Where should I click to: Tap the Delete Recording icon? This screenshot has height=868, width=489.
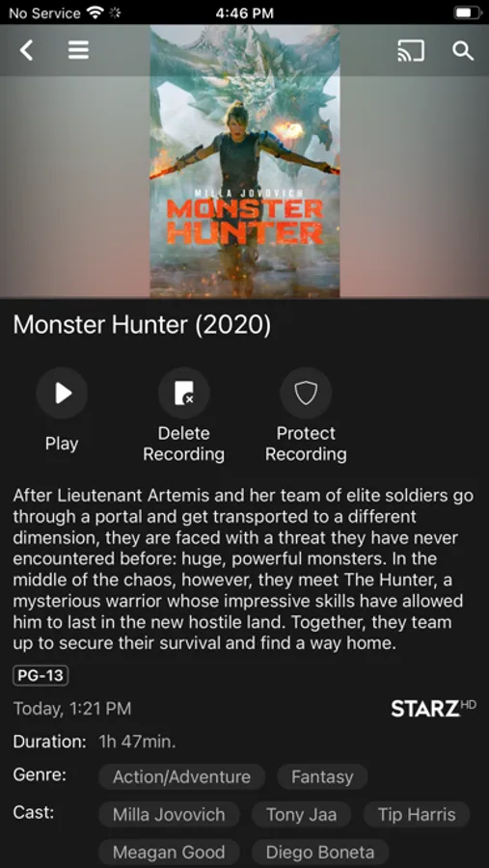coord(184,393)
